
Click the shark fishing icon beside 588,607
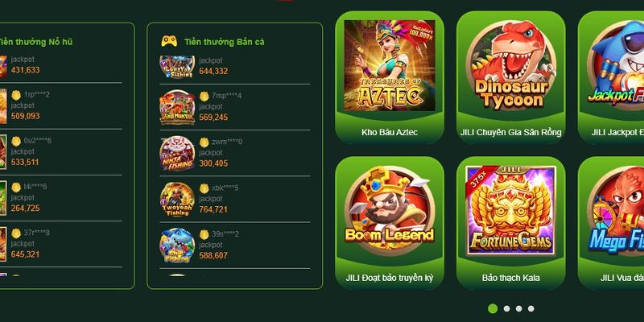coord(177,246)
